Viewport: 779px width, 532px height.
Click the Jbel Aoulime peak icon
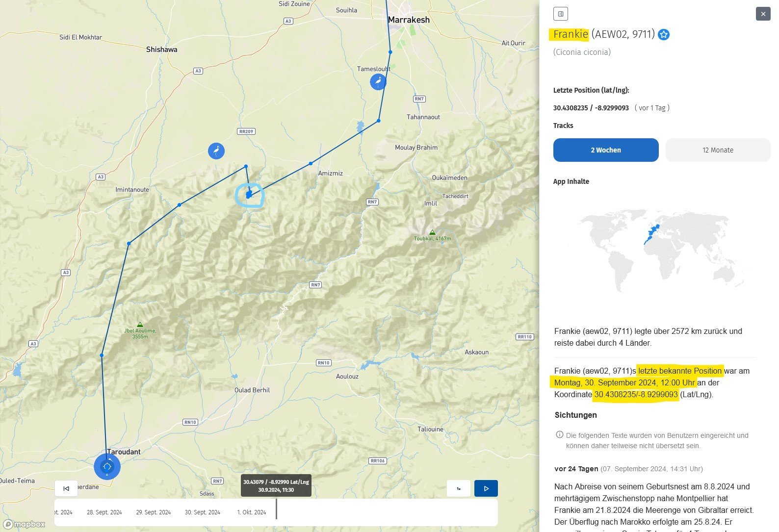140,325
